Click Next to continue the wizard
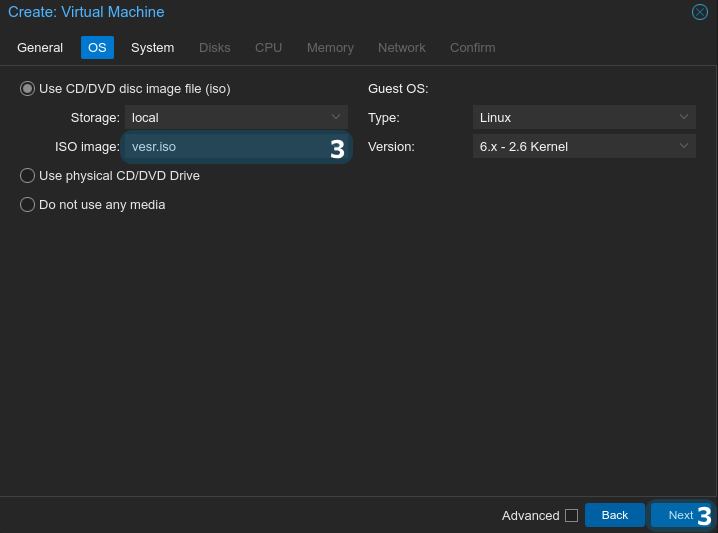 [680, 515]
